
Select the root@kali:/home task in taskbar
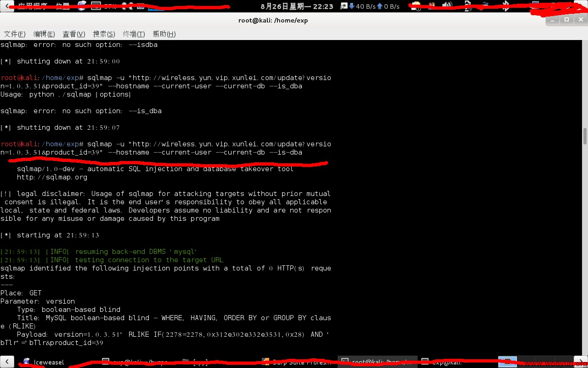378,362
